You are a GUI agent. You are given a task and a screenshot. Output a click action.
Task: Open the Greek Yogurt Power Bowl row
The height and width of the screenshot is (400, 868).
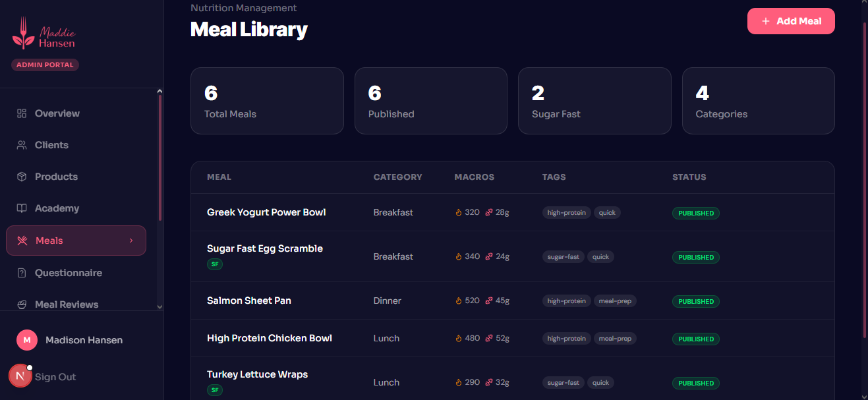(266, 212)
